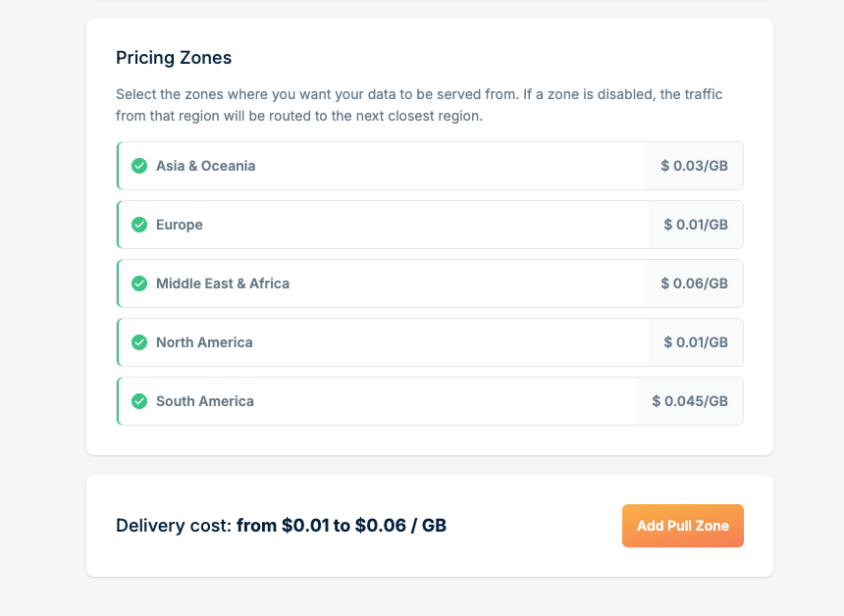This screenshot has height=616, width=844.
Task: Click the $ 0.03/GB price badge
Action: [x=694, y=166]
